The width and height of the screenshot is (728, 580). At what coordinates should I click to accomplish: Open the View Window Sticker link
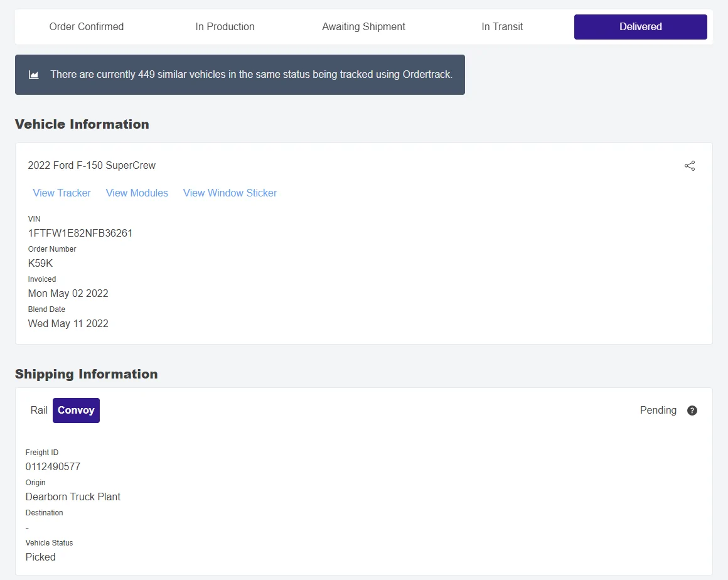230,193
